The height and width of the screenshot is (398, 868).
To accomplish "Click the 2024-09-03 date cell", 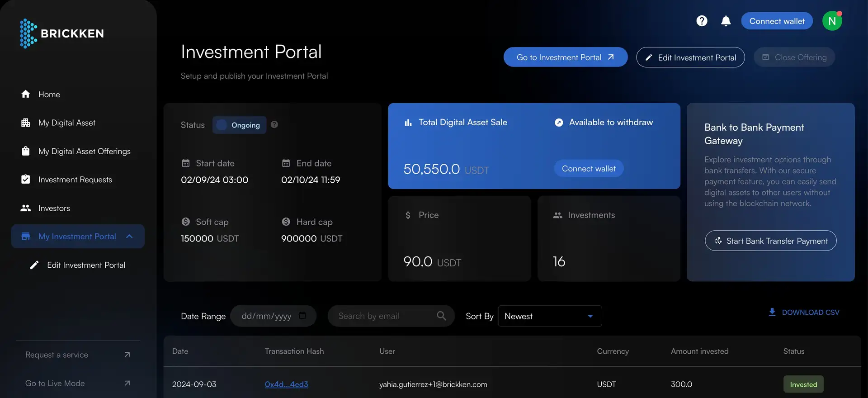I will point(194,384).
